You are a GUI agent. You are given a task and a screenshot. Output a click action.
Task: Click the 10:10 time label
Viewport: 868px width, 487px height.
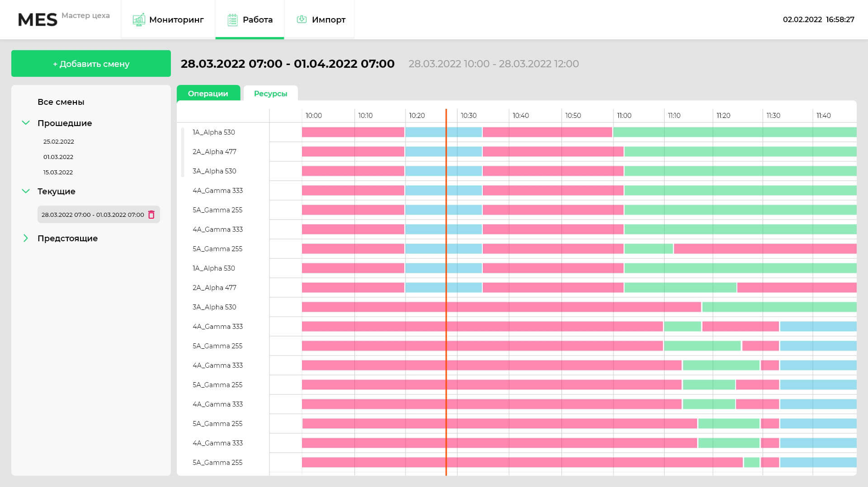[x=365, y=116]
